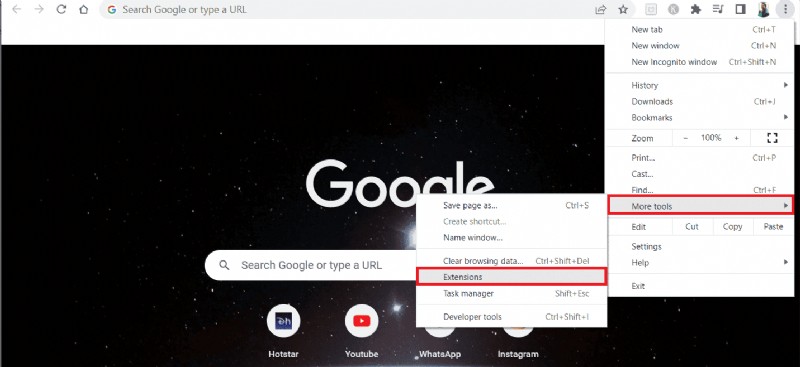Viewport: 800px width, 367px height.
Task: Select Create shortcut option
Action: click(512, 222)
